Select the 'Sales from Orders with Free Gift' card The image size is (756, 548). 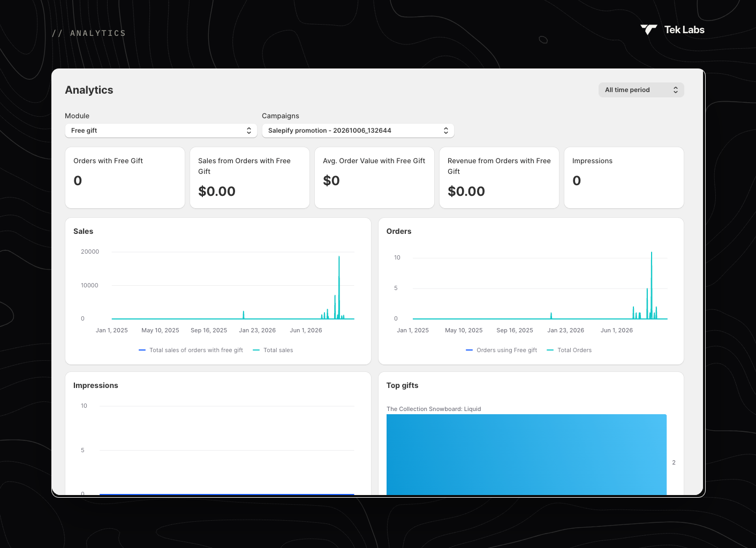[250, 178]
